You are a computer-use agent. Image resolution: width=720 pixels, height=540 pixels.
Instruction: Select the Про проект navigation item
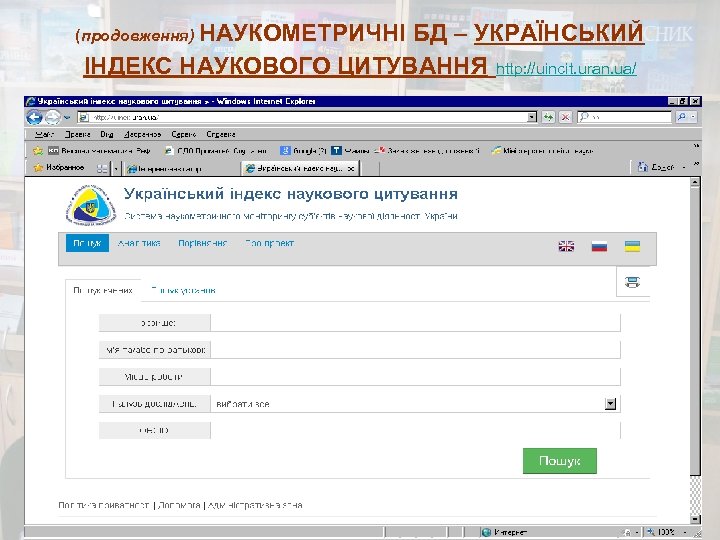[x=269, y=243]
